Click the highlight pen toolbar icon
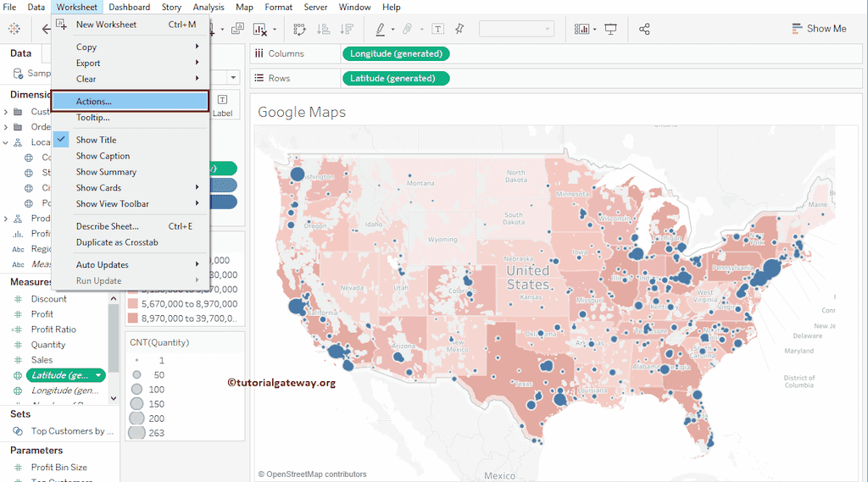This screenshot has height=482, width=868. (381, 29)
